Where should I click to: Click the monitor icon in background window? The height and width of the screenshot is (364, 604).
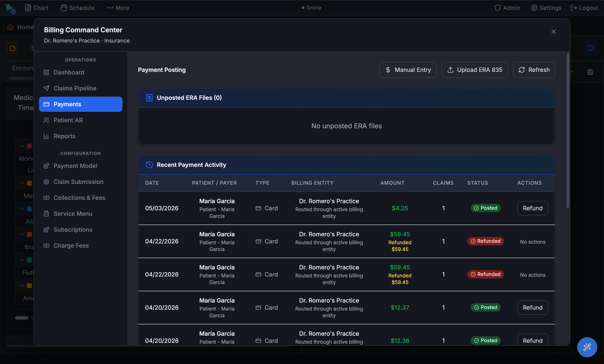click(591, 48)
